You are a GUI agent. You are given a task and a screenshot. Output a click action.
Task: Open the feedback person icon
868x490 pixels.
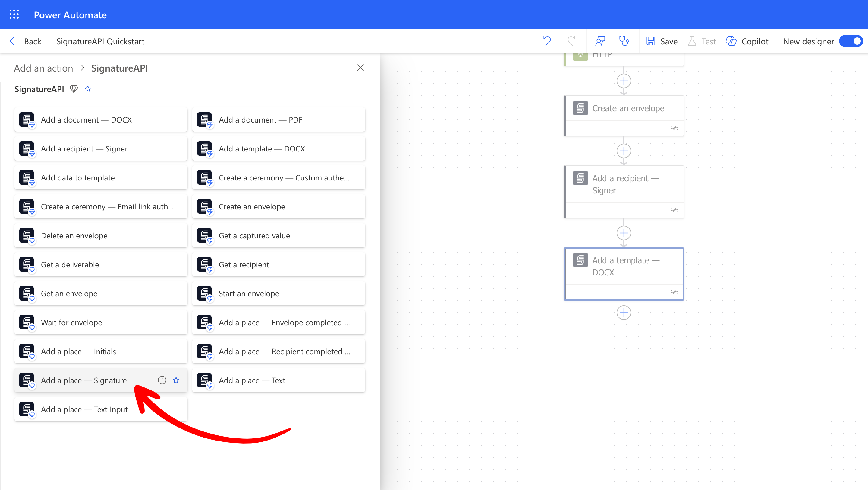[600, 41]
